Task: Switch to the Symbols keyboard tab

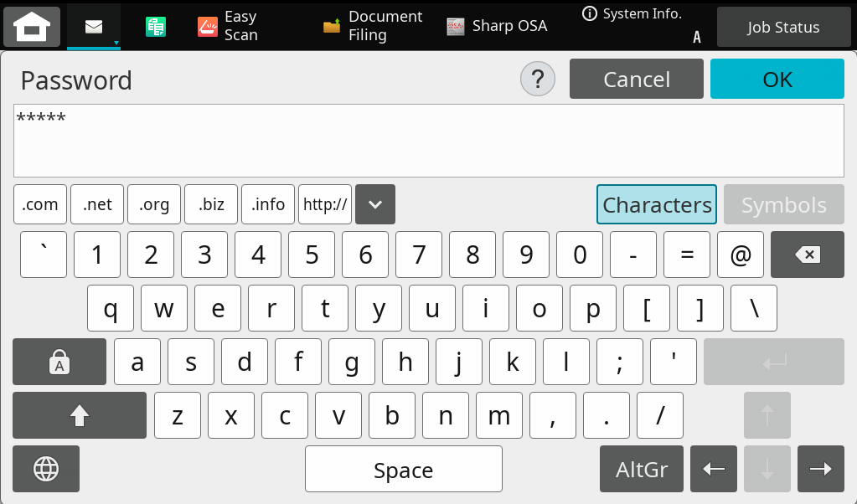Action: pos(784,205)
